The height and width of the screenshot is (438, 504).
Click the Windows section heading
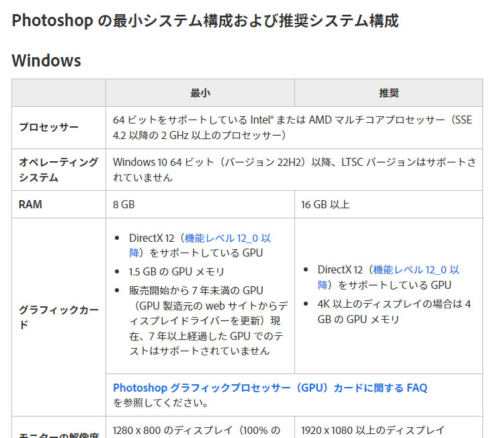pos(46,60)
